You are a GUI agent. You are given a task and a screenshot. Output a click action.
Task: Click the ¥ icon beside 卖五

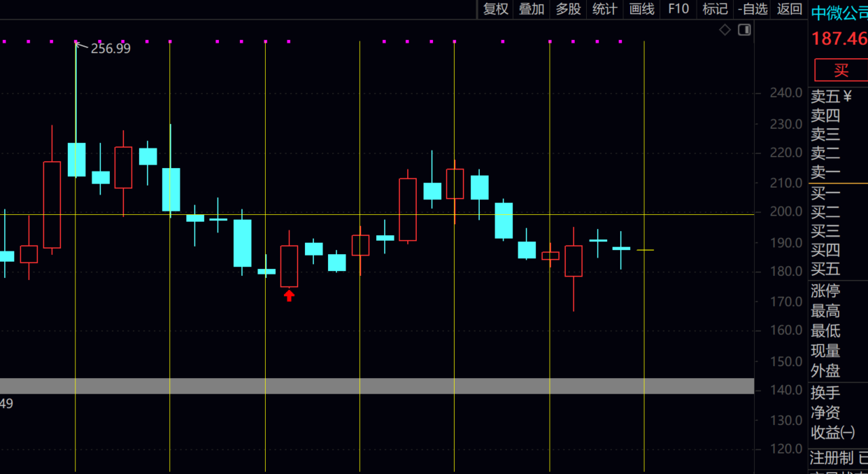(x=847, y=97)
